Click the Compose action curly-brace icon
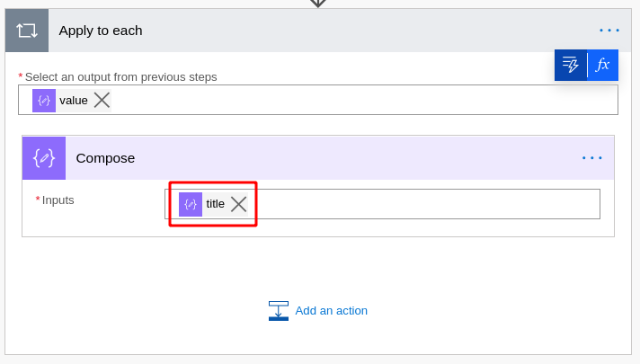The height and width of the screenshot is (364, 640). (x=44, y=158)
